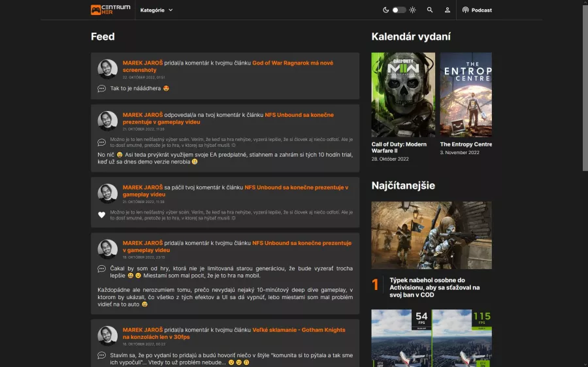Click the heart icon in 'sa páčil' entry
588x367 pixels.
pos(102,215)
